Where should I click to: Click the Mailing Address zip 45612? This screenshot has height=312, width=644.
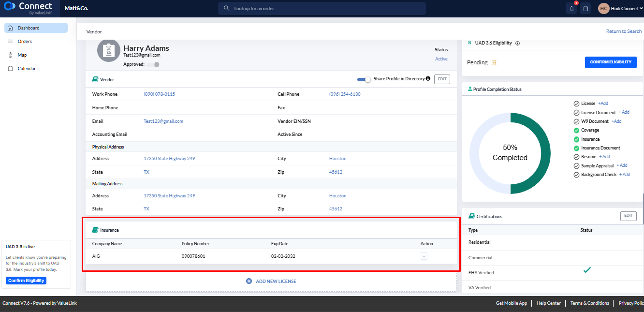(x=336, y=209)
